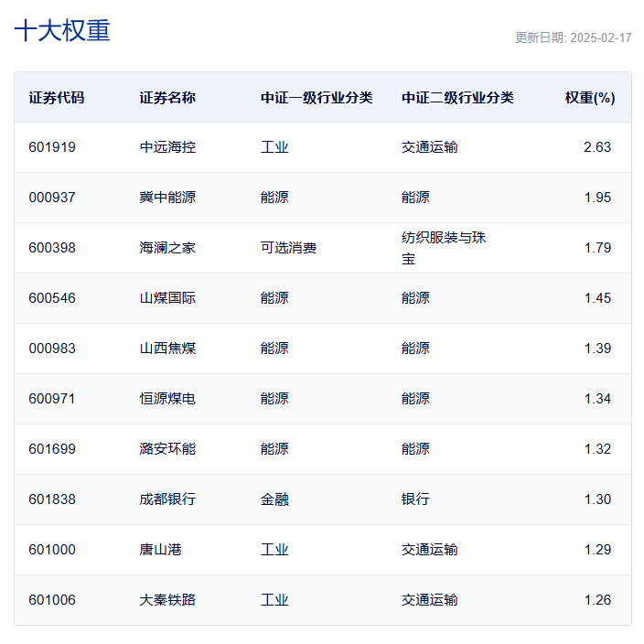This screenshot has width=644, height=644.
Task: Select the name 大秦铁路
Action: click(x=167, y=600)
